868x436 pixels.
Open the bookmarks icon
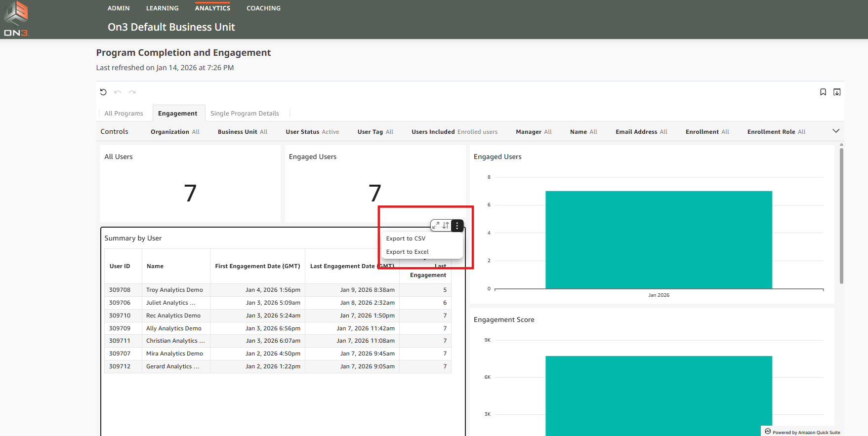click(823, 92)
